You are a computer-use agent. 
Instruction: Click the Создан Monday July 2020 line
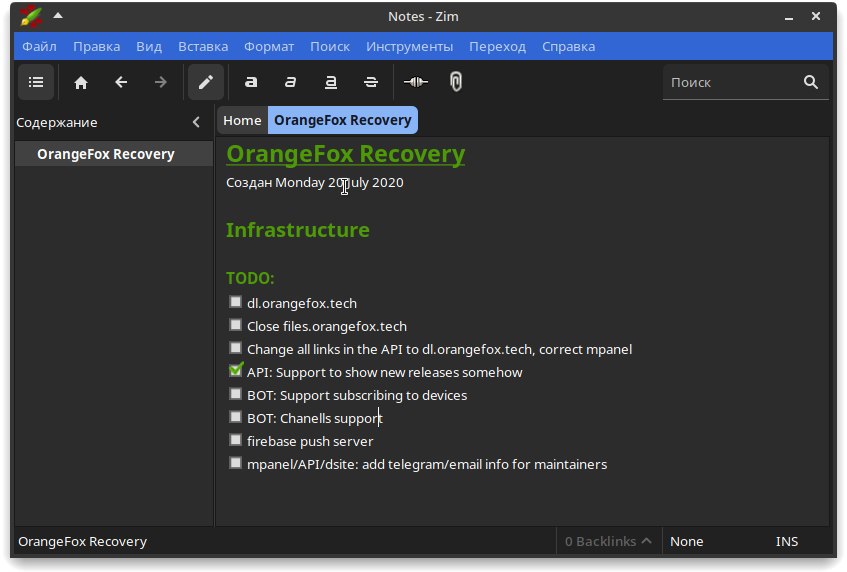point(315,183)
